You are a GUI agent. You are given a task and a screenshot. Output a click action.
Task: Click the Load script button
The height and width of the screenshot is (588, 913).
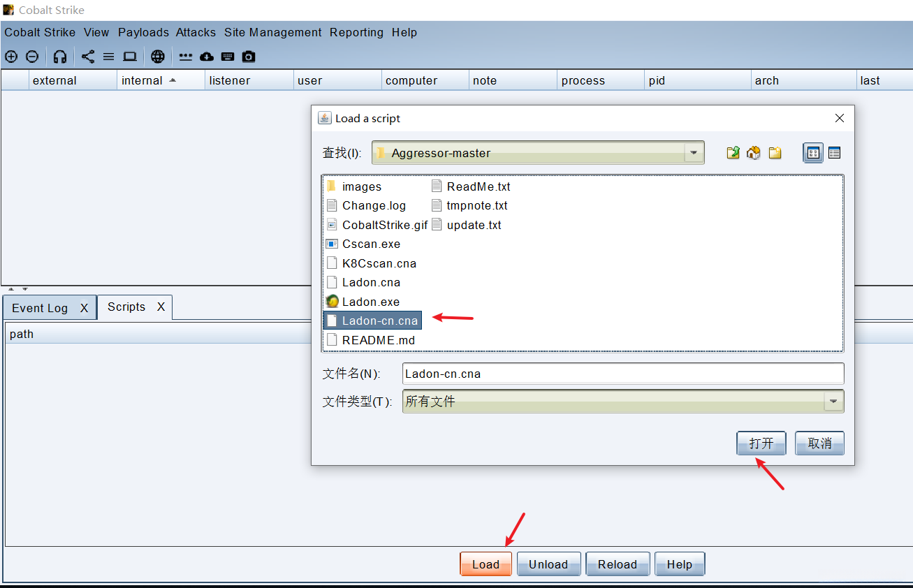[485, 564]
